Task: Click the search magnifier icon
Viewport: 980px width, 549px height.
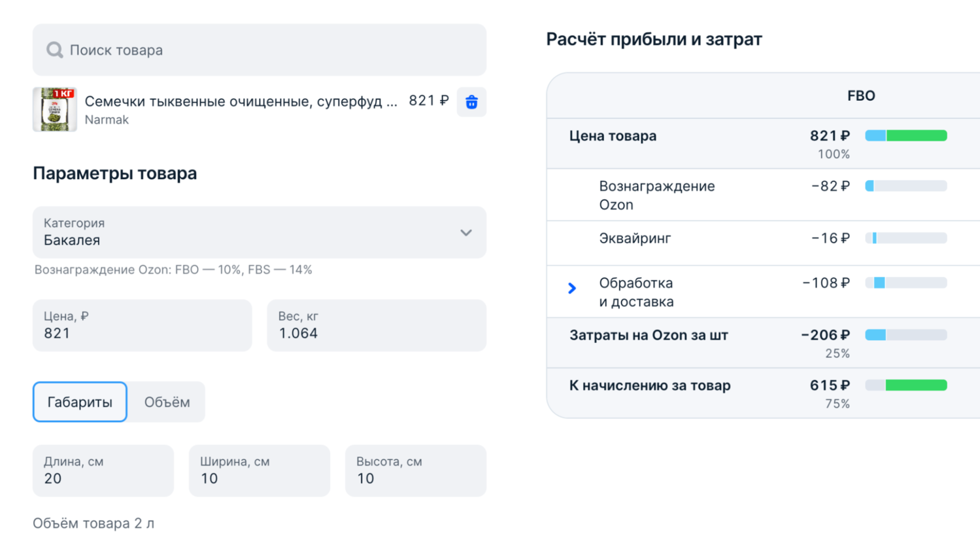Action: point(54,50)
